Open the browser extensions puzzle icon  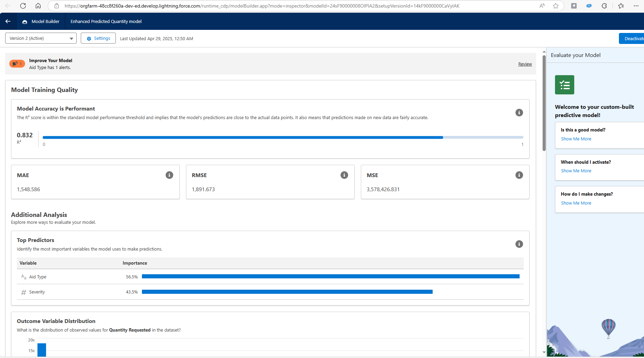604,6
